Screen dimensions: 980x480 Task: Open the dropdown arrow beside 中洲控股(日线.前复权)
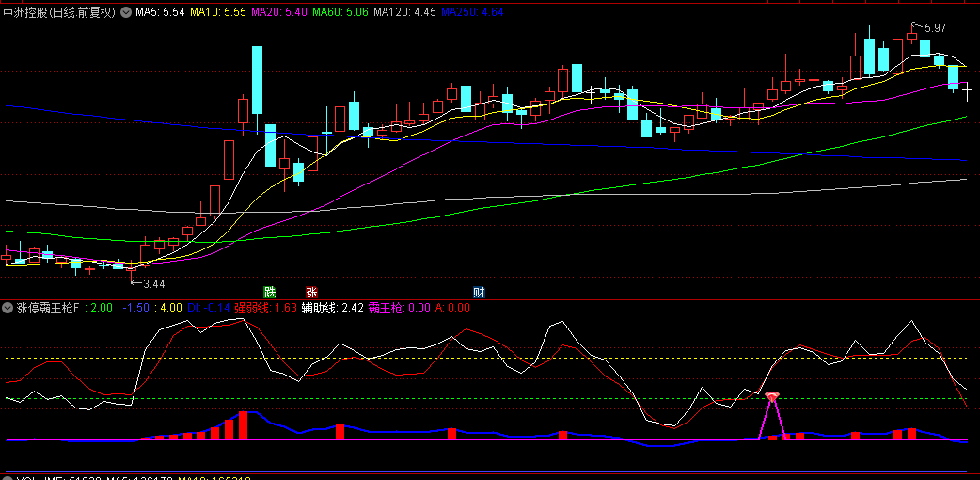(126, 12)
